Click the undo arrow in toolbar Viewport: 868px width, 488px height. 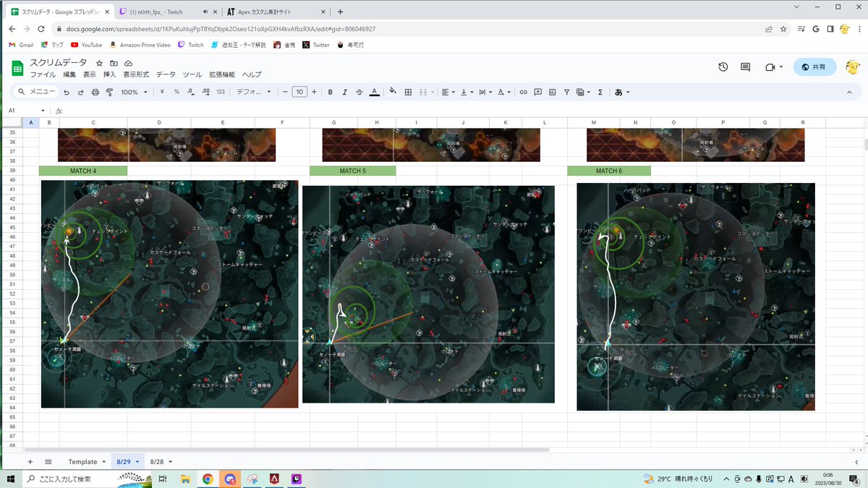point(67,92)
